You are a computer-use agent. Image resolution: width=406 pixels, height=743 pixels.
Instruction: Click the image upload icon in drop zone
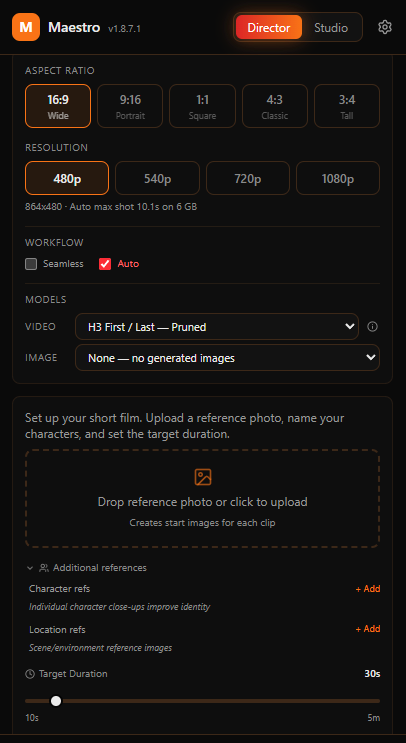click(x=203, y=477)
